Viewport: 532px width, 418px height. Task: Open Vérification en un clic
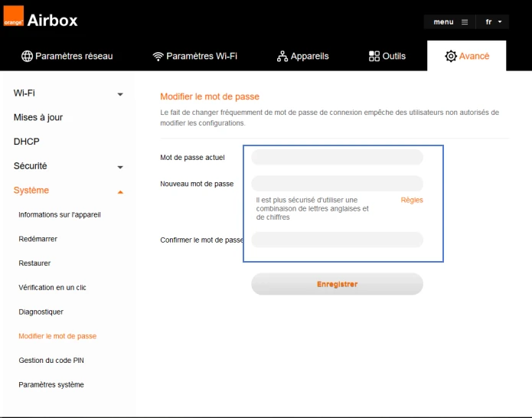point(52,287)
